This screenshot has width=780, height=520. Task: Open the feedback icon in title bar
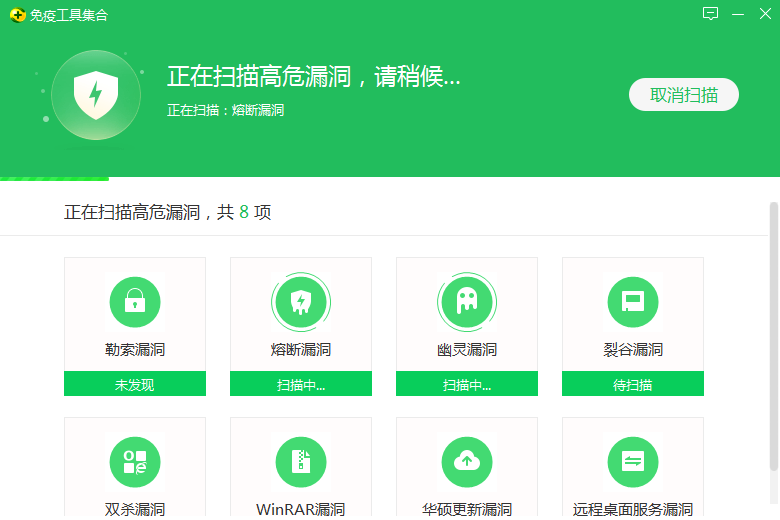point(711,14)
